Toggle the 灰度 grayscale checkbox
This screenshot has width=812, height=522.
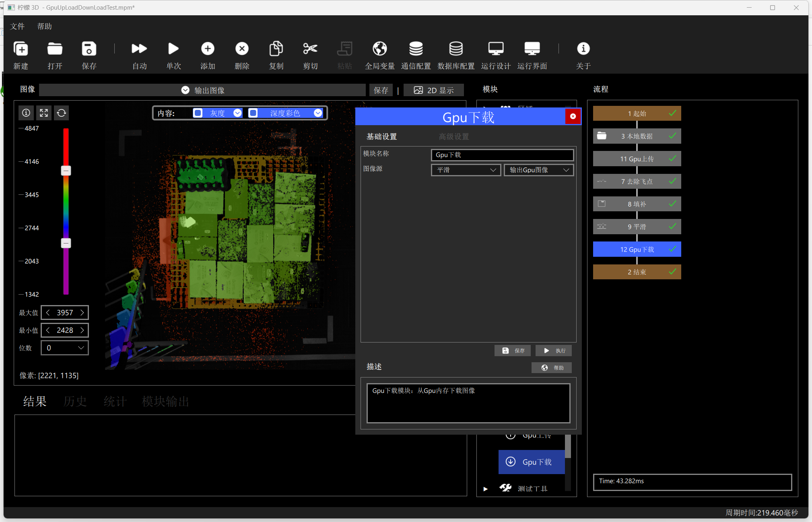tap(198, 113)
